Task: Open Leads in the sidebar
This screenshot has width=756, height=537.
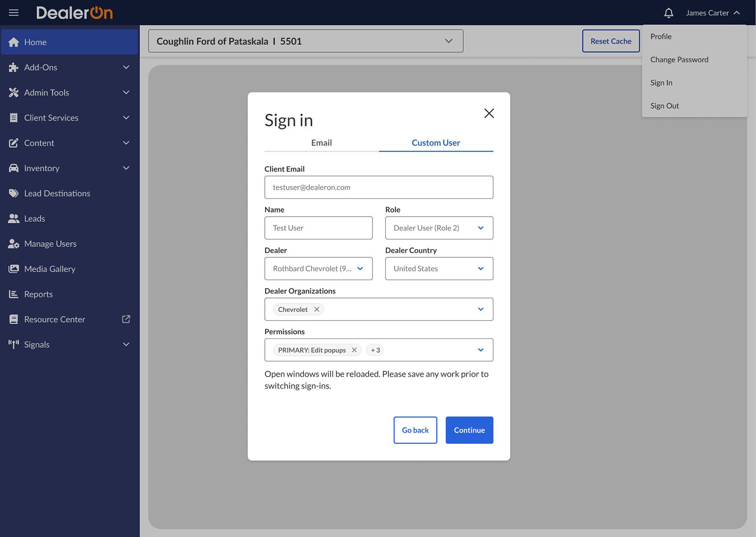Action: (69, 218)
